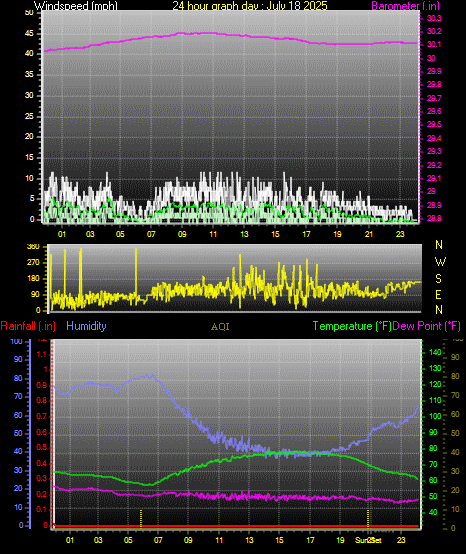
Task: Click the S wind direction letter
Action: click(438, 279)
